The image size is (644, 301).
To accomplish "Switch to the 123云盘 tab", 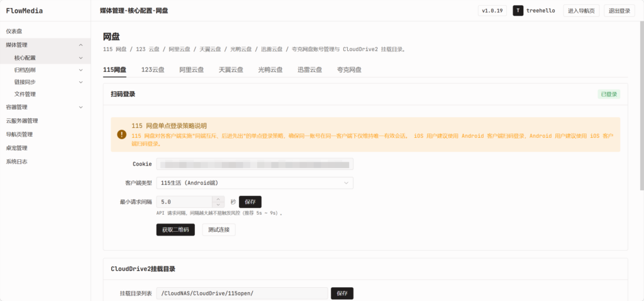I will 153,70.
